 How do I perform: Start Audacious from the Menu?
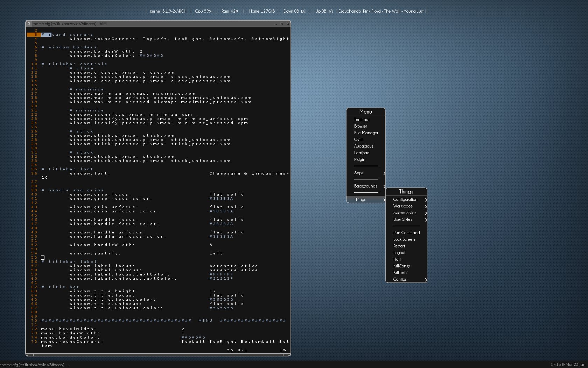coord(366,146)
